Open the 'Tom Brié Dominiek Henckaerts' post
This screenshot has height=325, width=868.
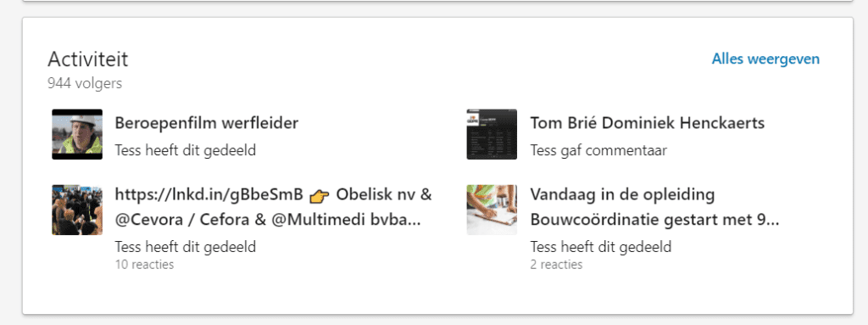click(647, 123)
